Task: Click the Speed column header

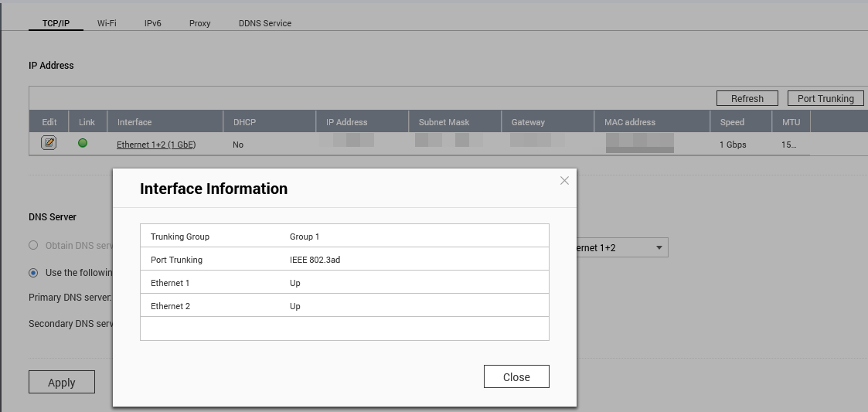Action: pos(732,122)
